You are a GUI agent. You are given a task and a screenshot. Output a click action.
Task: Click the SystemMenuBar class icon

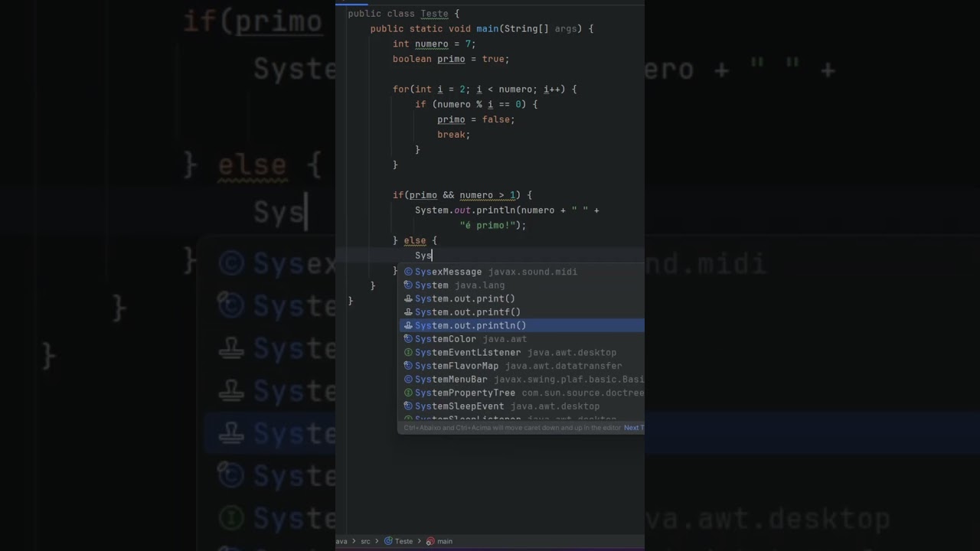pos(408,379)
